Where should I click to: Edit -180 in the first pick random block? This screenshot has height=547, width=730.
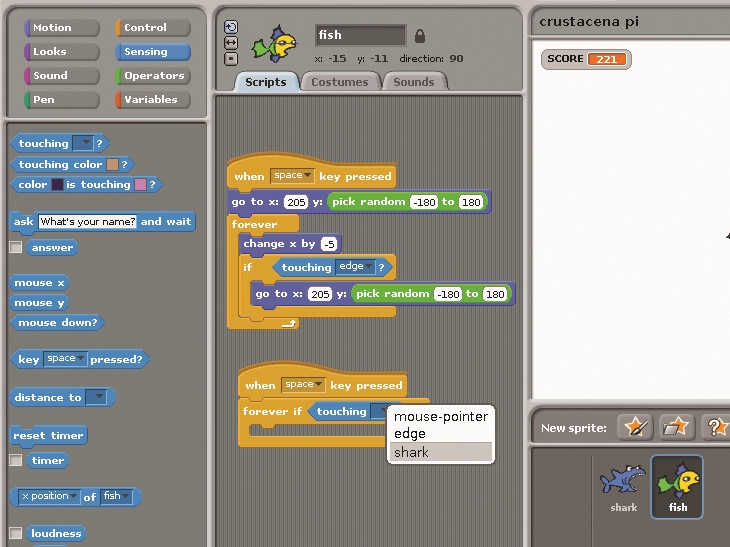click(424, 202)
